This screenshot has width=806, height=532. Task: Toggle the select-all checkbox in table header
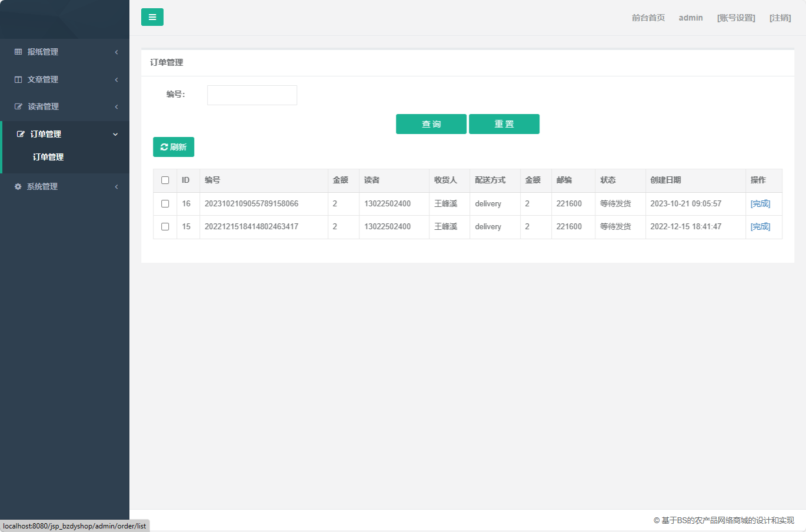(x=165, y=180)
